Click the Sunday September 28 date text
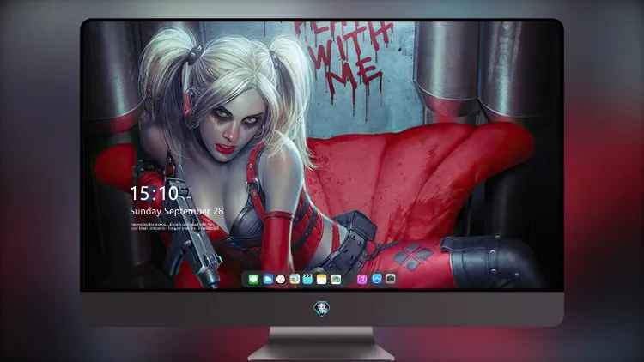The height and width of the screenshot is (362, 644). (x=177, y=211)
